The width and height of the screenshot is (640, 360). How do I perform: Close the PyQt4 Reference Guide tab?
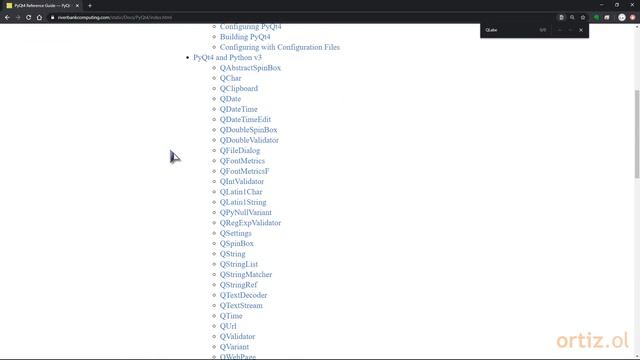(77, 6)
